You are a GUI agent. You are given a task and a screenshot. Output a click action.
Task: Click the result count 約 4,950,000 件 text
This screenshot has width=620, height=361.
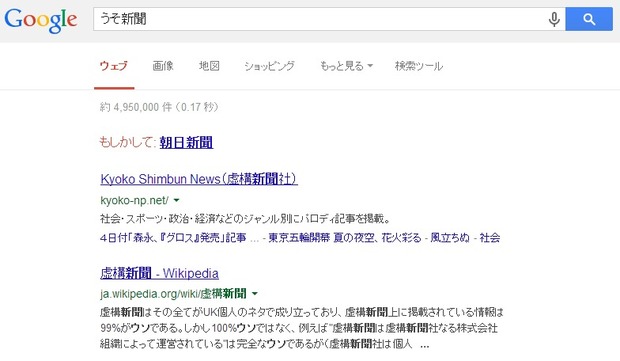tap(159, 107)
